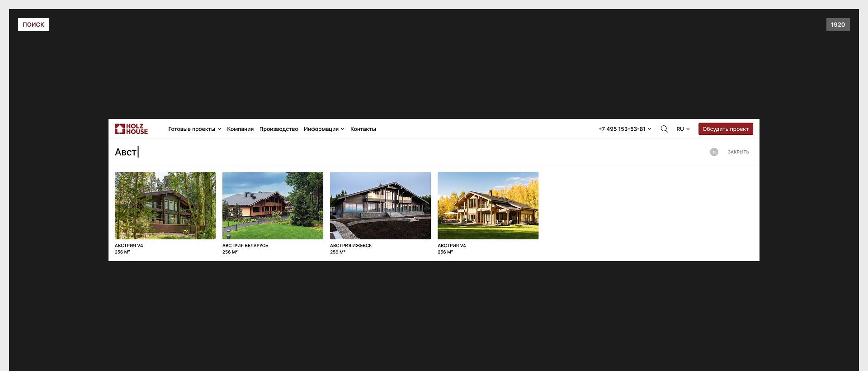This screenshot has height=371, width=868.
Task: Click the Обсудить проект button
Action: 726,129
